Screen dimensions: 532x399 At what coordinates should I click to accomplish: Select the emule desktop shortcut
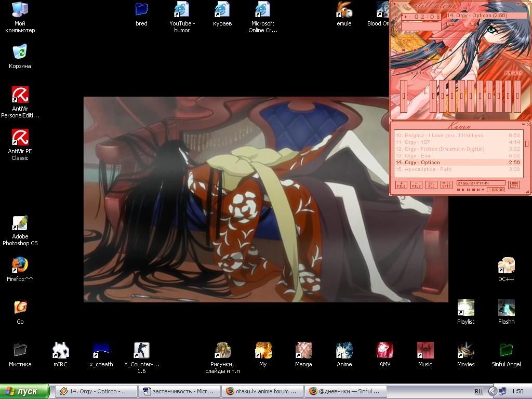tap(344, 14)
